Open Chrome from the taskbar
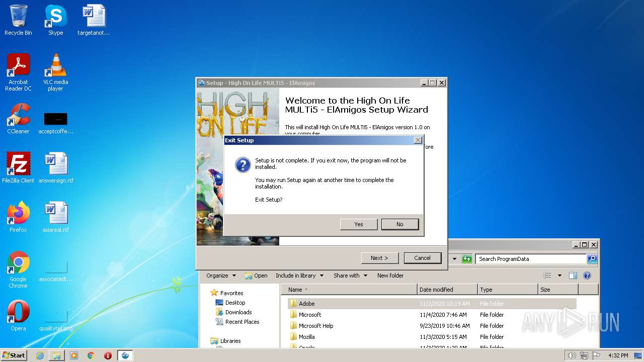The width and height of the screenshot is (644, 362). coord(91,355)
